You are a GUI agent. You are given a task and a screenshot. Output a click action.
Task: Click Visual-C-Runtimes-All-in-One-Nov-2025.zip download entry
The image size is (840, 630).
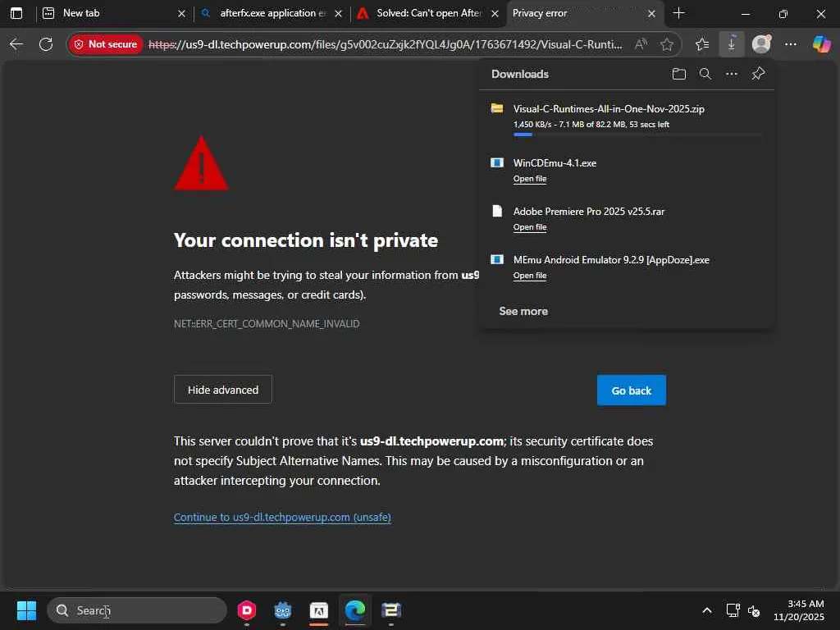(626, 118)
